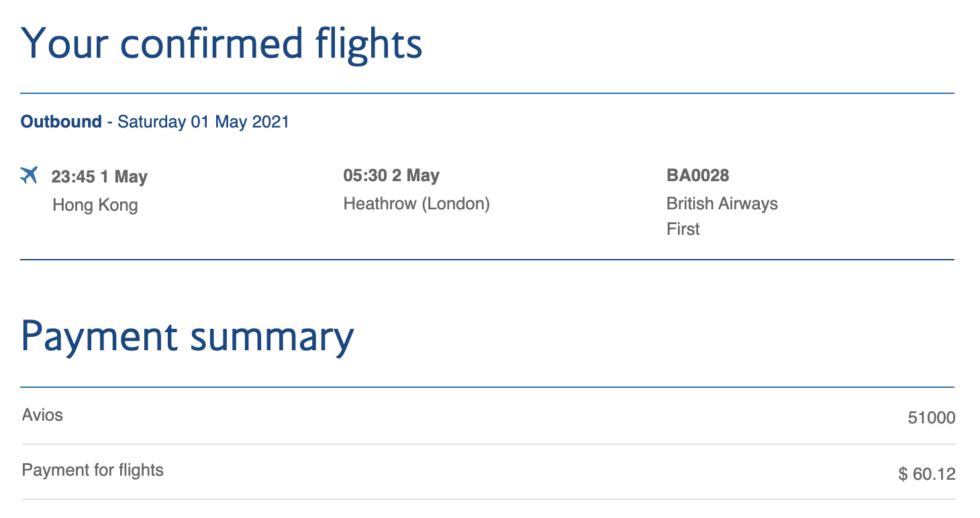Click the divider line under "Payment summary"
This screenshot has height=518, width=980.
(487, 387)
